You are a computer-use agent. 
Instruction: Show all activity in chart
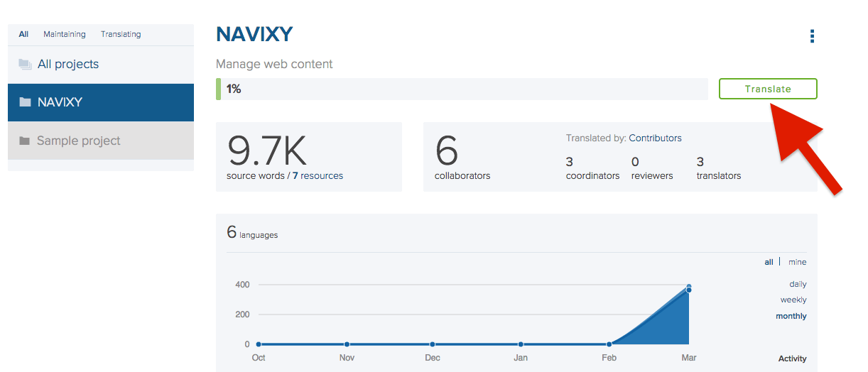(x=769, y=262)
